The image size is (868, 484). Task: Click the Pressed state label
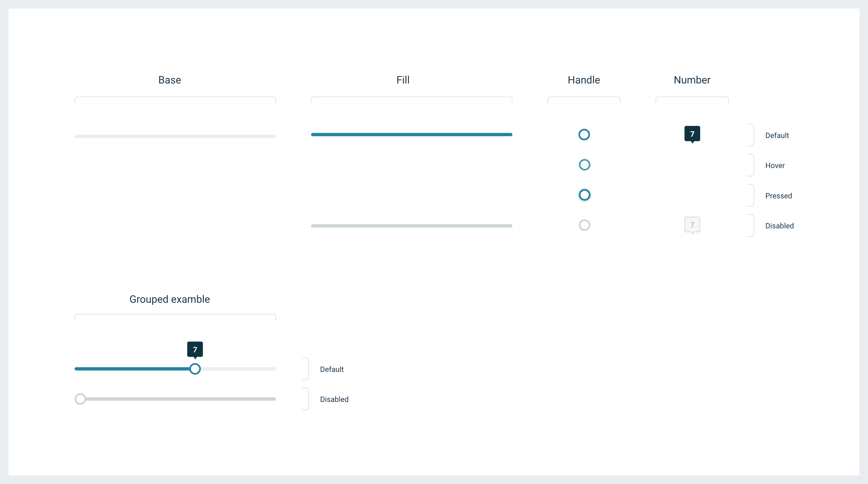pos(778,196)
